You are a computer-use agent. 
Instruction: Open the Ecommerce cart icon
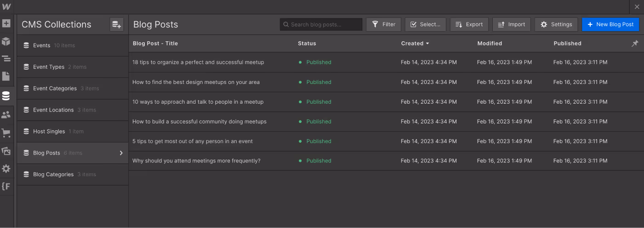pos(6,133)
